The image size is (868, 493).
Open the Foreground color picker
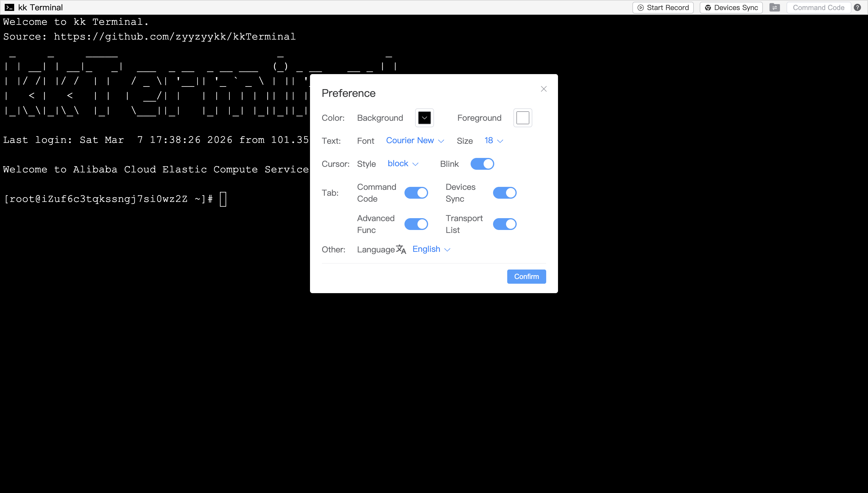pyautogui.click(x=522, y=118)
